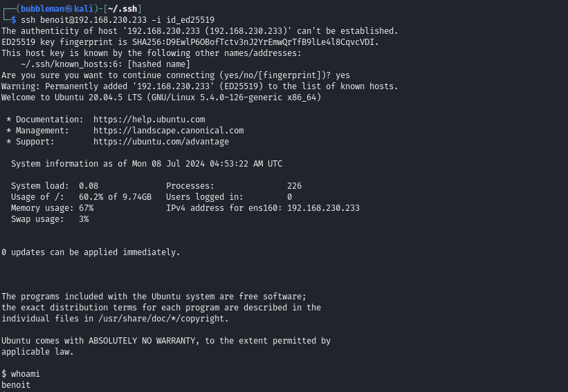Click the https://ubuntu.com/advantage support link
The height and width of the screenshot is (392, 568).
pyautogui.click(x=161, y=142)
